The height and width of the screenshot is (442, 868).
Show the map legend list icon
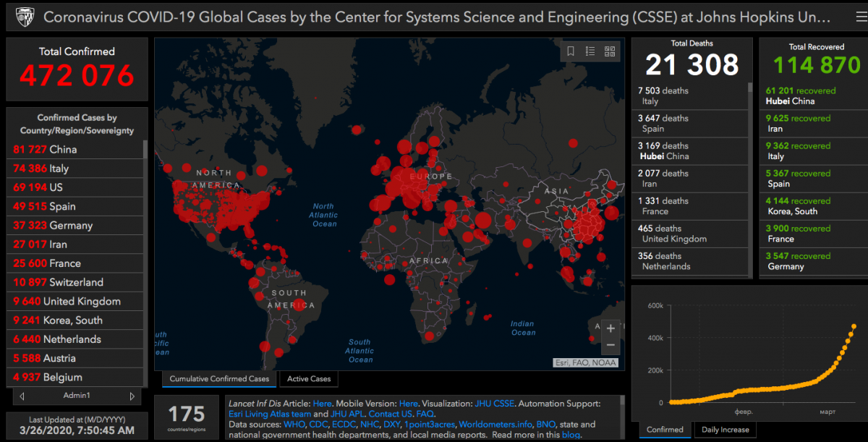(590, 51)
